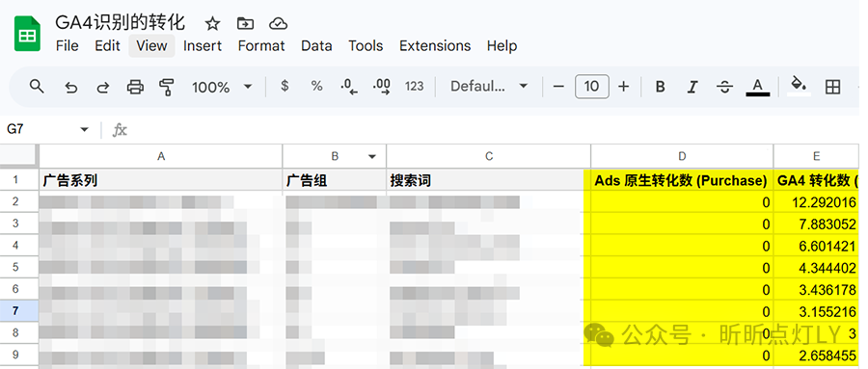Select the 0 cell in row 2
The image size is (868, 369).
pyautogui.click(x=682, y=202)
